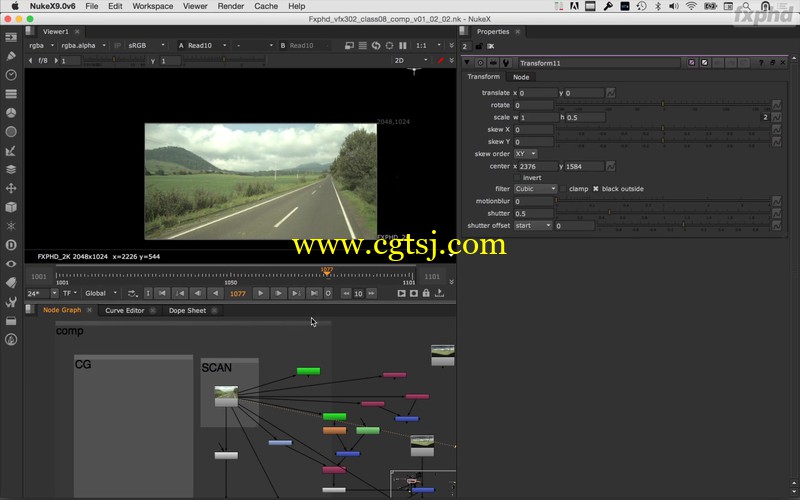The width and height of the screenshot is (800, 500).
Task: Open the Cache menu
Action: point(266,6)
